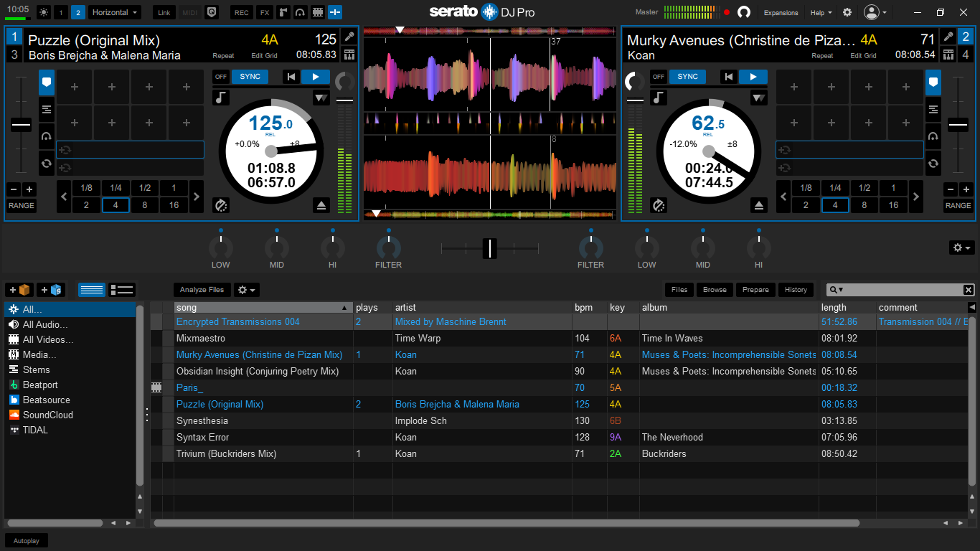Screen dimensions: 980x551
Task: Click the Analyze Files button
Action: coord(202,290)
